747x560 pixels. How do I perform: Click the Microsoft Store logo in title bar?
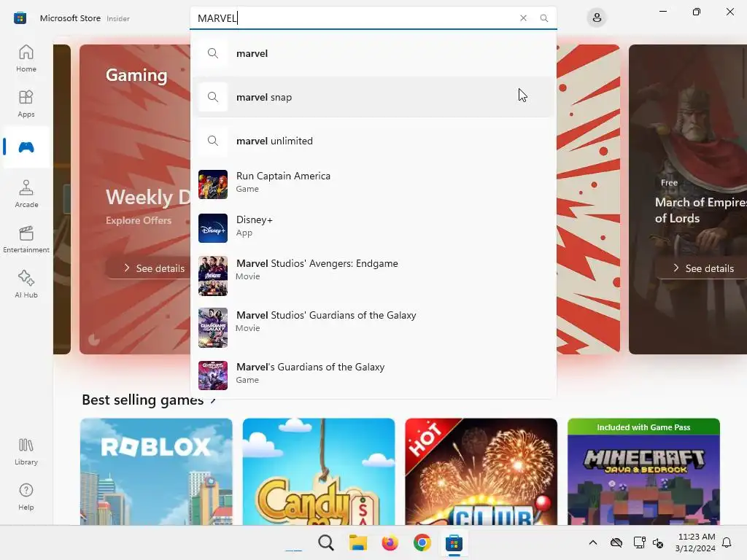pyautogui.click(x=20, y=18)
